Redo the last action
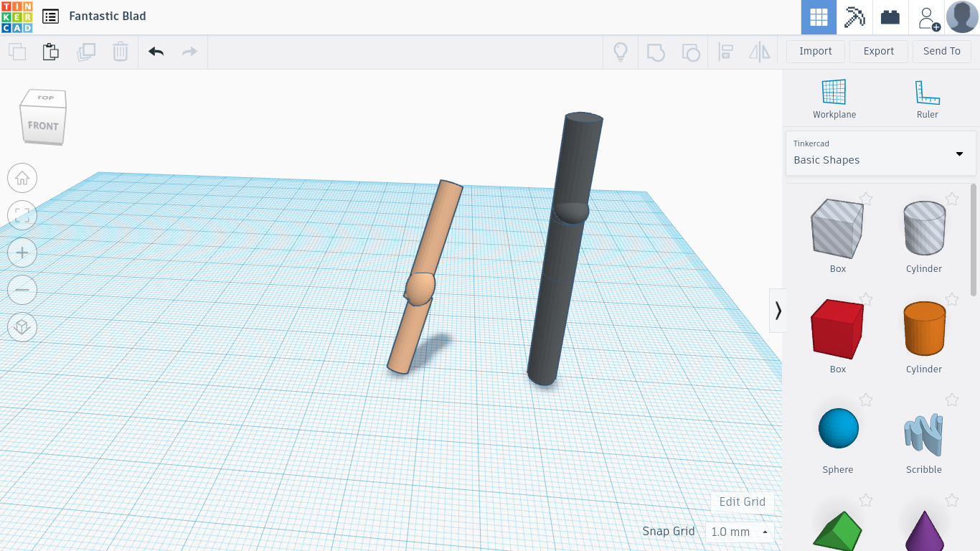This screenshot has width=980, height=551. 189,52
